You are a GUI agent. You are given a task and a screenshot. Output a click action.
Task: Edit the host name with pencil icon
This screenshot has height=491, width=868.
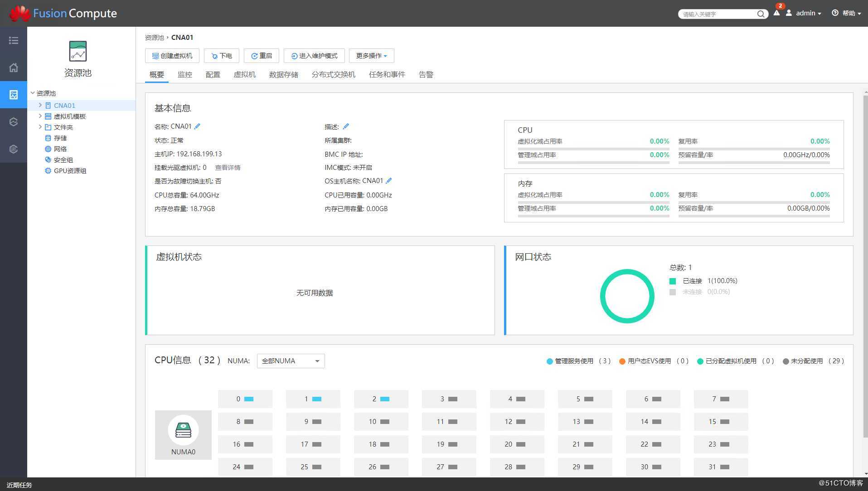point(197,126)
